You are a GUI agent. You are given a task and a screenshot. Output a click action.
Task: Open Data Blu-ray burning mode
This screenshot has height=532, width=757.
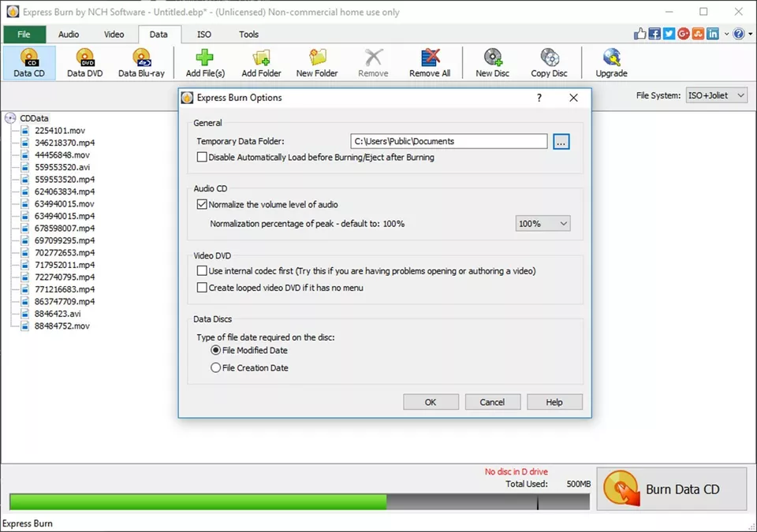pyautogui.click(x=142, y=61)
